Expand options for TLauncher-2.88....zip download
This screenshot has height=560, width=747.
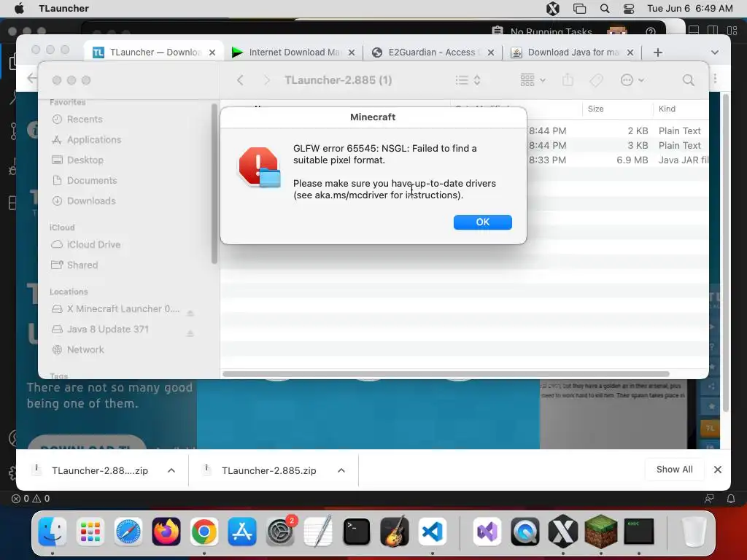tap(171, 470)
